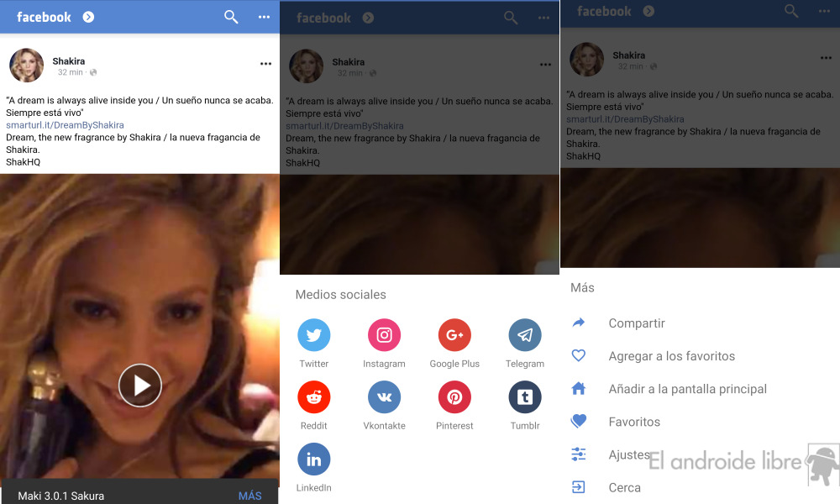This screenshot has width=840, height=504.
Task: Select Cerca menu entry
Action: coord(625,488)
